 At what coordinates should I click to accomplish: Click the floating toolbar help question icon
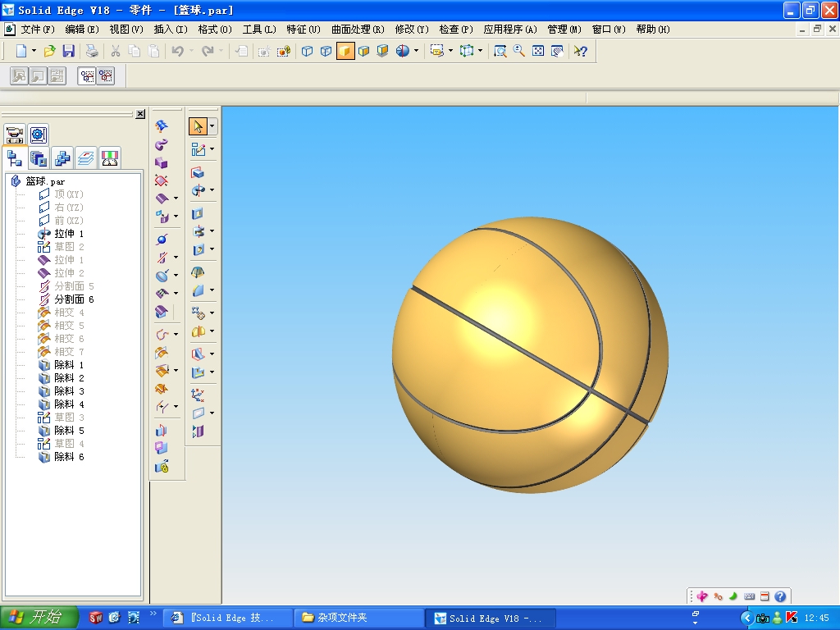tap(780, 596)
